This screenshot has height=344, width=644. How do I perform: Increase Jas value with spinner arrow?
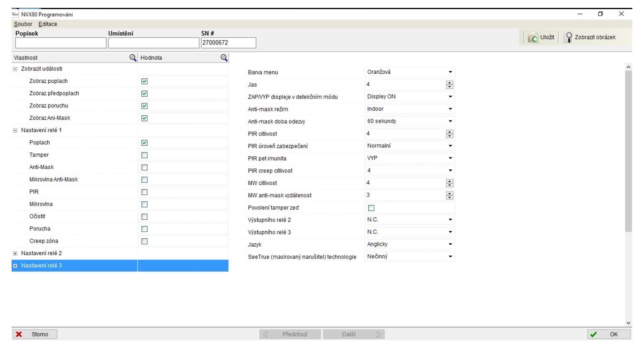pyautogui.click(x=450, y=83)
